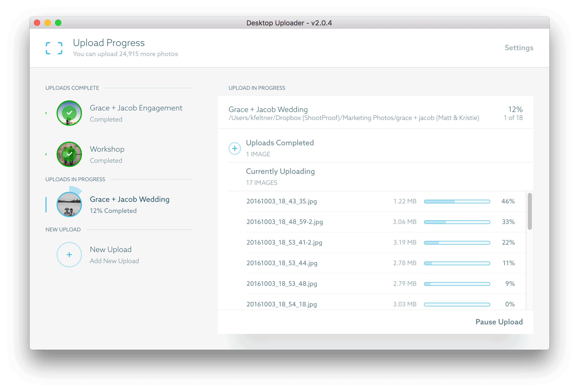Click the Add New Upload label

tap(114, 261)
